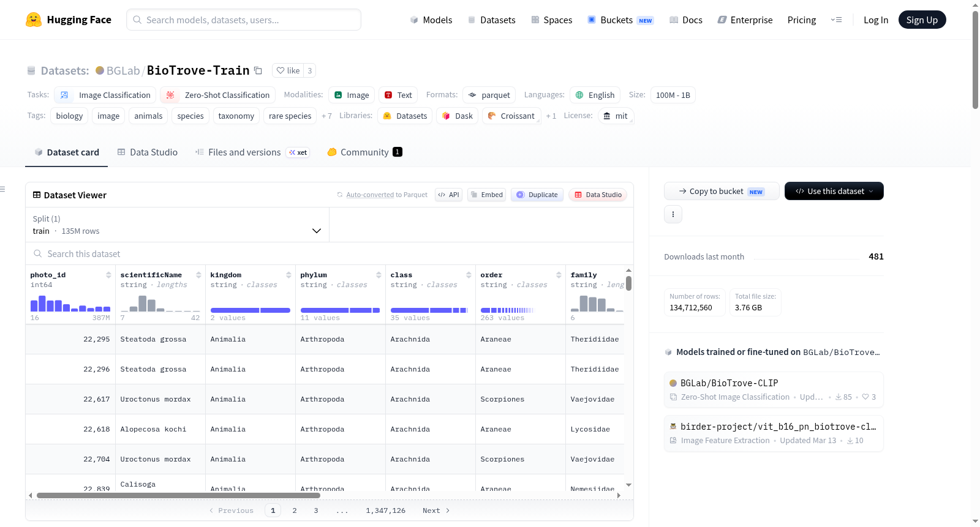Viewport: 980px width, 527px height.
Task: Click the Zero-Shot Classification task tag
Action: point(217,95)
